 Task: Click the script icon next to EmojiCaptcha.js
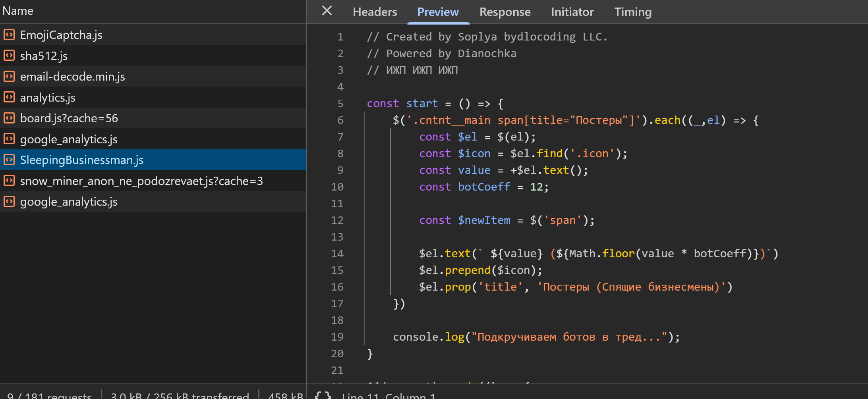pos(9,35)
